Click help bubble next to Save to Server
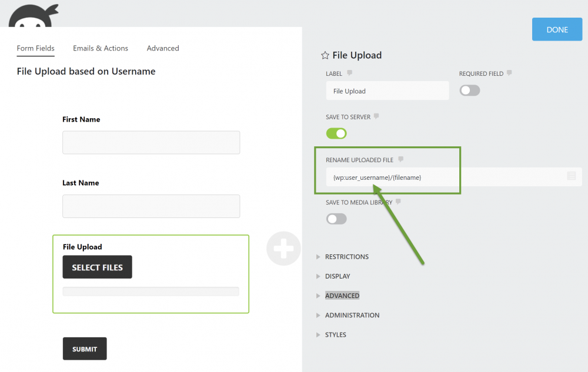588x372 pixels. point(376,116)
